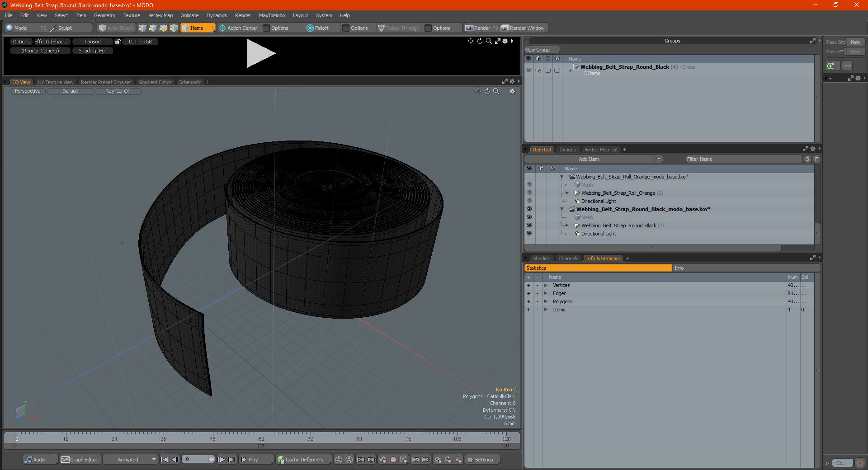The image size is (868, 470).
Task: Switch to Schematic tab
Action: (x=190, y=82)
